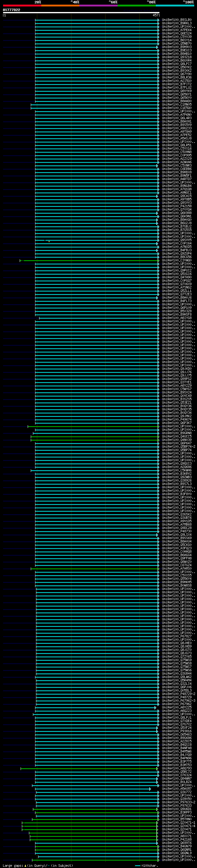Click hit label UniRef100_B6U0R4

[x=176, y=60]
